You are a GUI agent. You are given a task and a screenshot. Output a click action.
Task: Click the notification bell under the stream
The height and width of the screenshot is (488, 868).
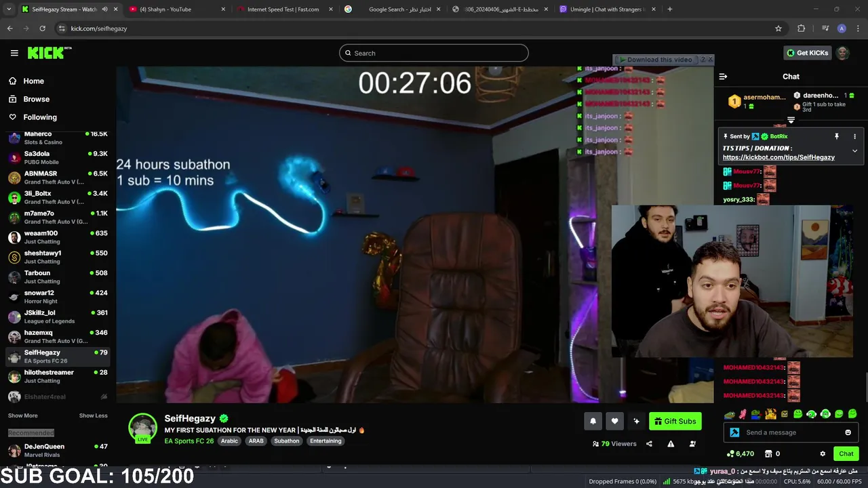tap(593, 421)
